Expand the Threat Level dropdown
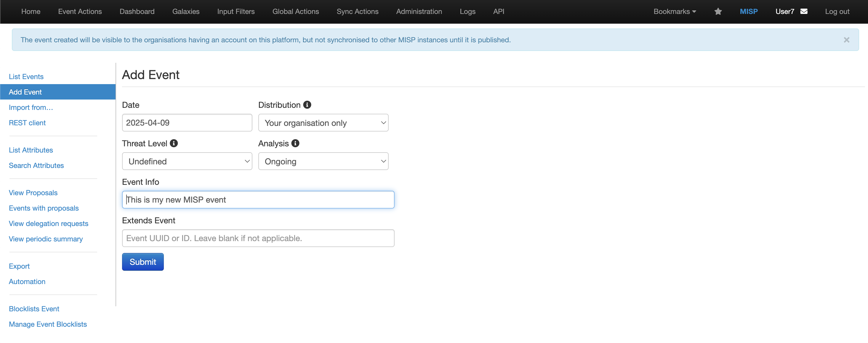This screenshot has height=343, width=868. [187, 161]
